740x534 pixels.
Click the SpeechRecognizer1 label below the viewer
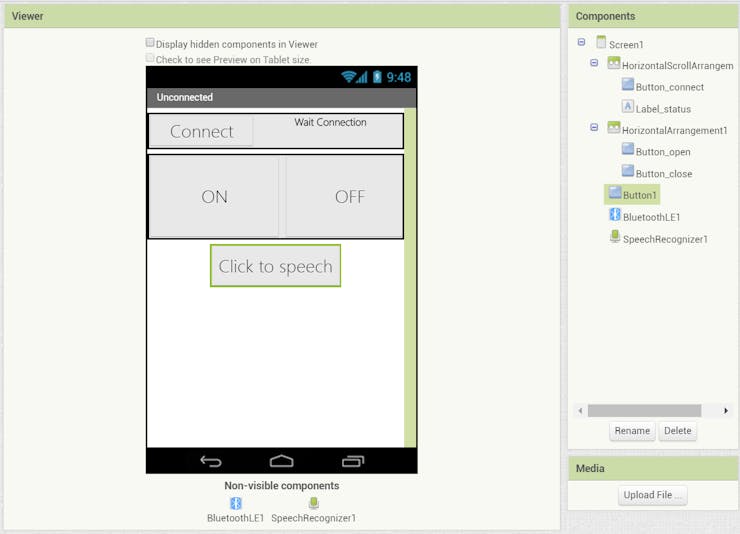313,518
